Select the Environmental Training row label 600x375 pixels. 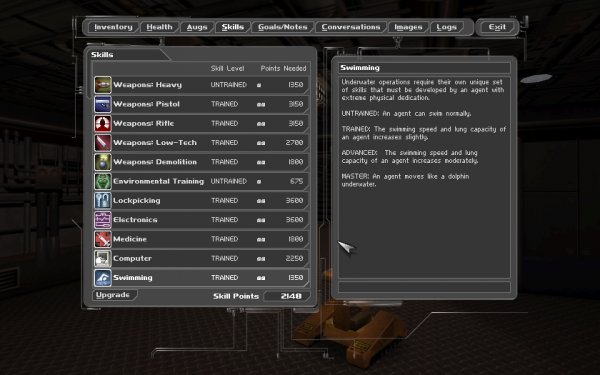[x=158, y=181]
